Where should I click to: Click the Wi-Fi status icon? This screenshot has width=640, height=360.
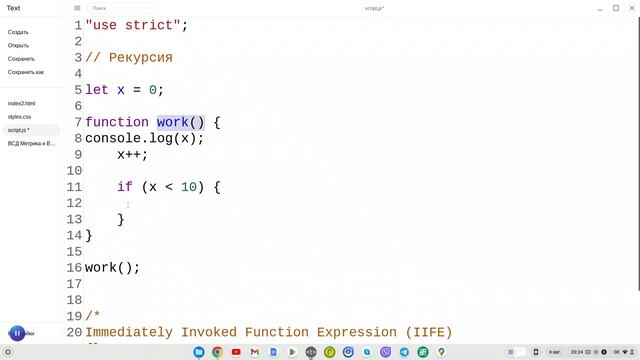click(625, 352)
